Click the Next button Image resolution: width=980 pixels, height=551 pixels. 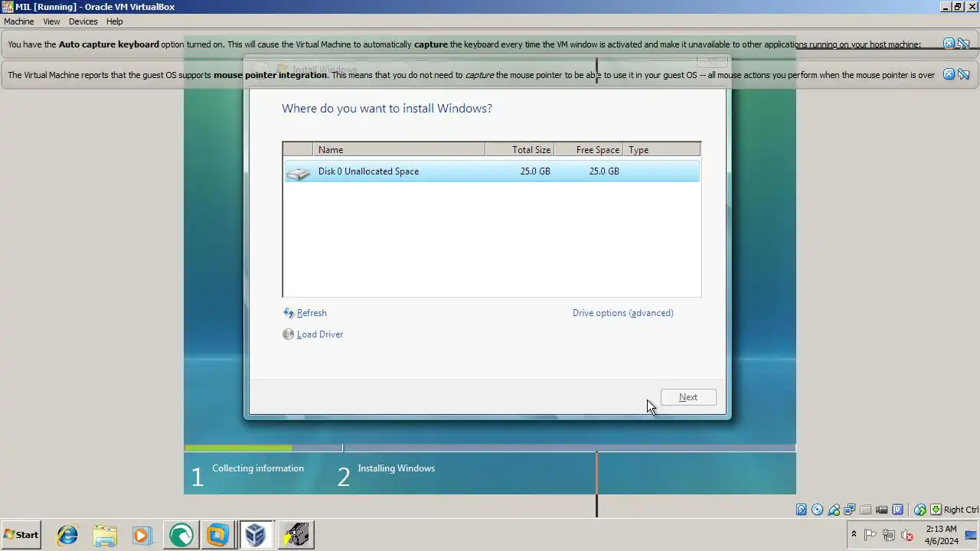pyautogui.click(x=688, y=397)
